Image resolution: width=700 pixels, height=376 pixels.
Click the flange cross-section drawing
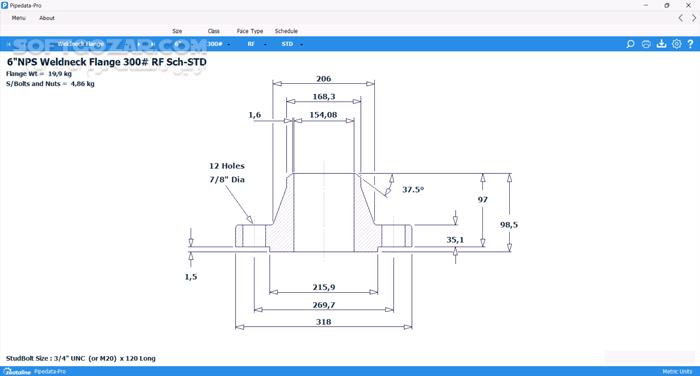pos(324,213)
